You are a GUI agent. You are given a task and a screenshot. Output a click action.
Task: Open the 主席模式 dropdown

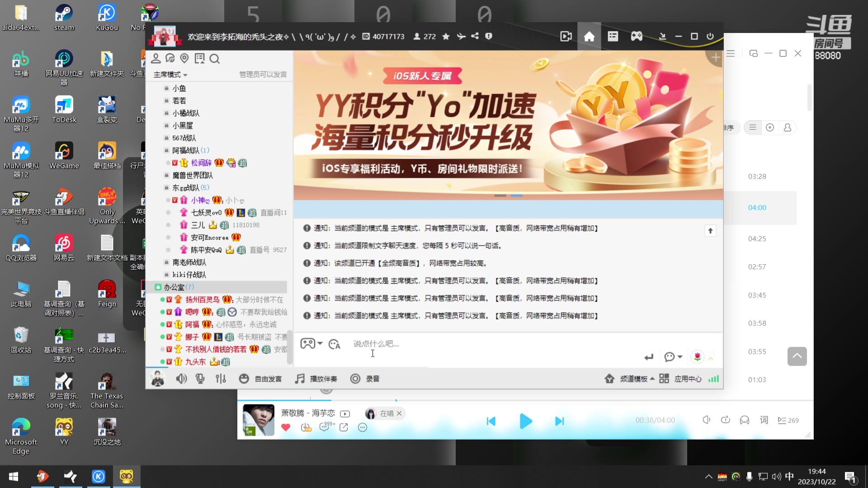click(170, 74)
